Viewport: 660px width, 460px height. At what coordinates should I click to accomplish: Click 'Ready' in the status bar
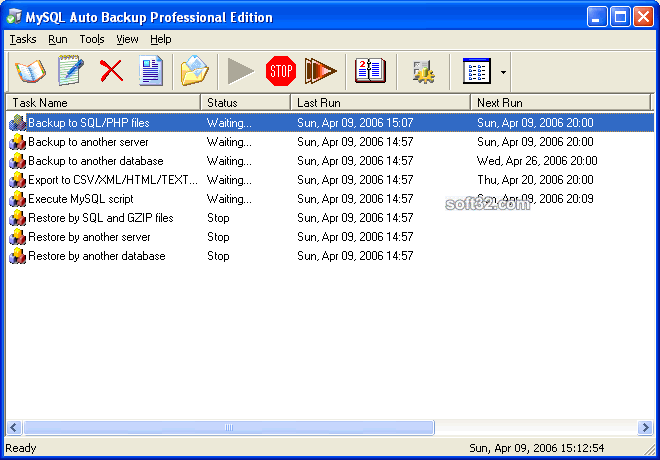click(21, 448)
